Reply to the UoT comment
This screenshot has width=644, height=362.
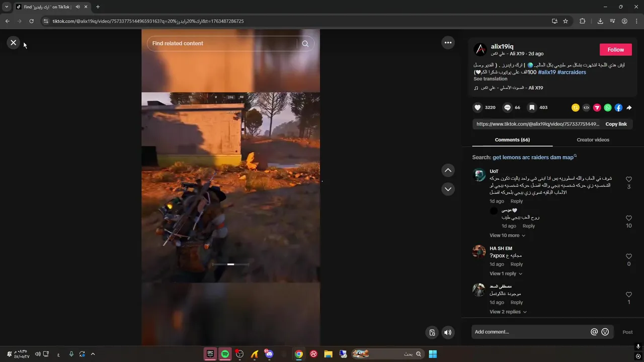(517, 201)
